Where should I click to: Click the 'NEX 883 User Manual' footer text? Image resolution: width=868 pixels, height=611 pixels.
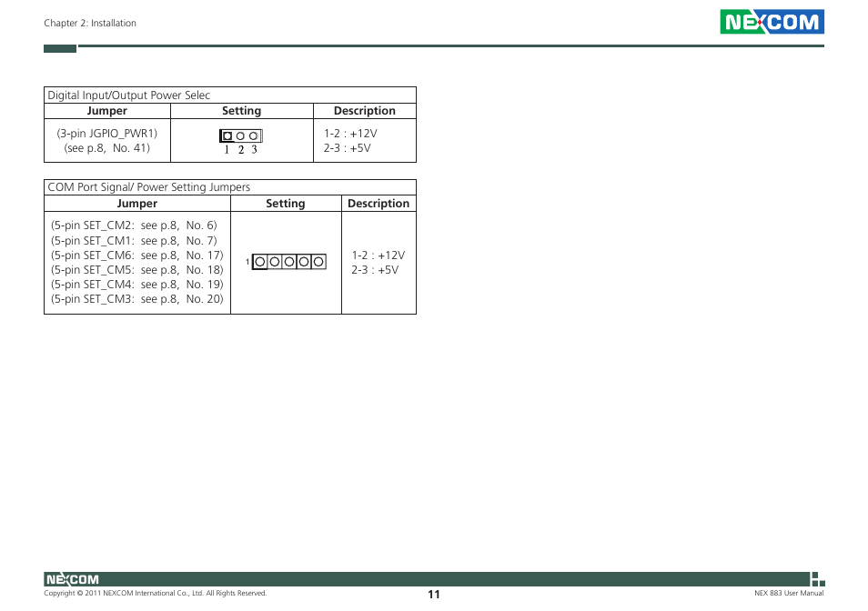(x=789, y=593)
